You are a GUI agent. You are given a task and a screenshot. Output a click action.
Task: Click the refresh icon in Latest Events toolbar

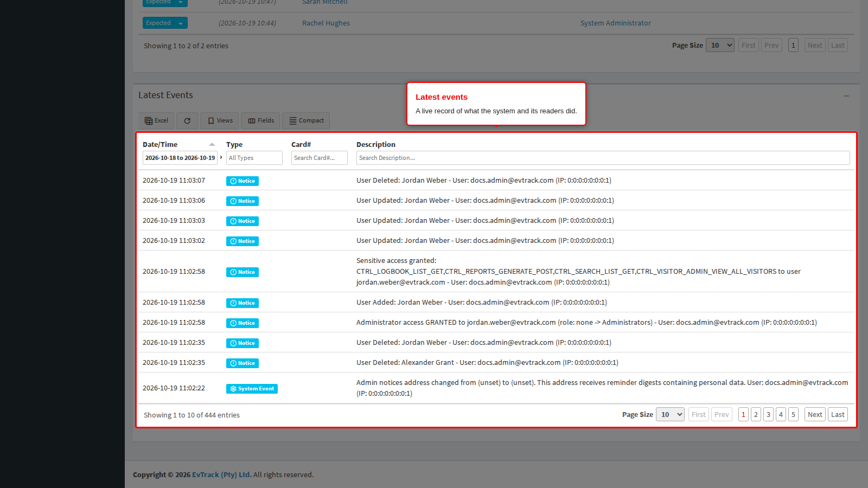[187, 120]
